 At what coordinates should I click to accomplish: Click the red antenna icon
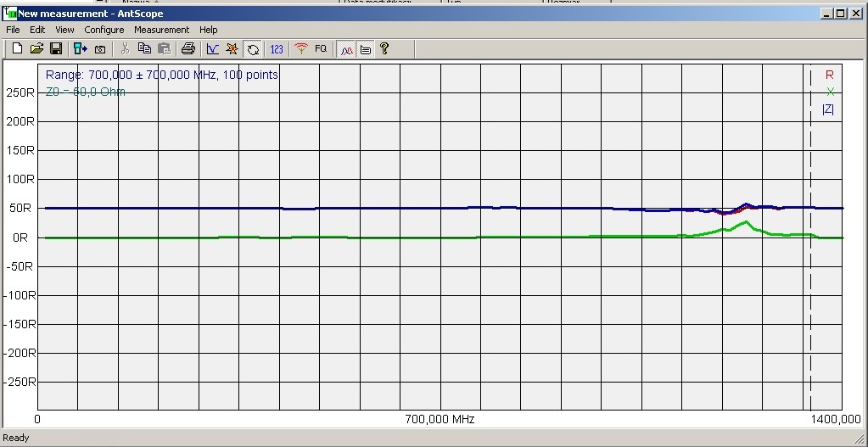300,49
